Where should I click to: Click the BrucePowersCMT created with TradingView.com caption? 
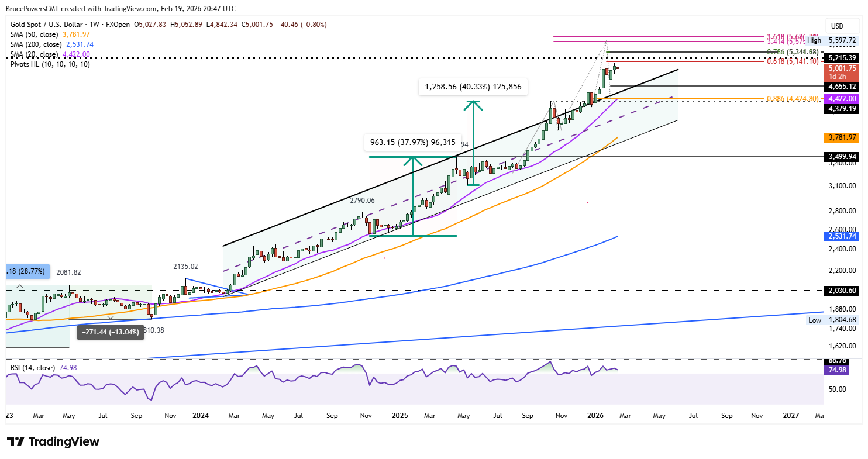coord(120,9)
